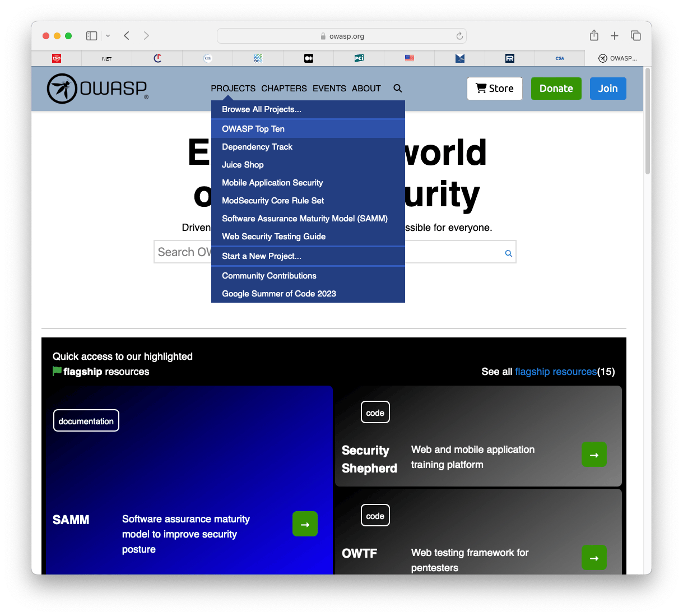Image resolution: width=683 pixels, height=616 pixels.
Task: Click the green flagship flag icon
Action: coord(57,371)
